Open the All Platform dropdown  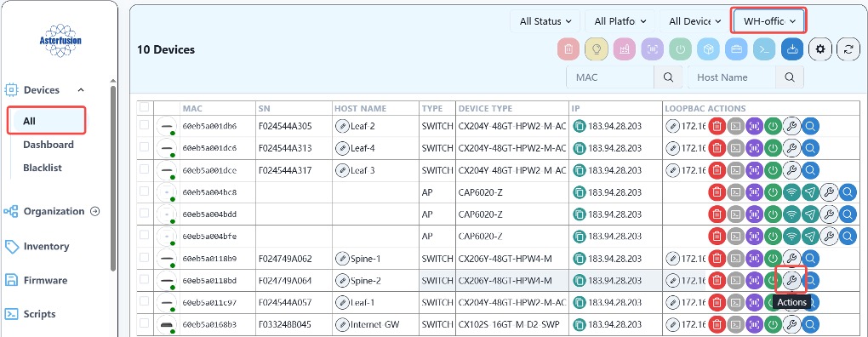tap(620, 21)
